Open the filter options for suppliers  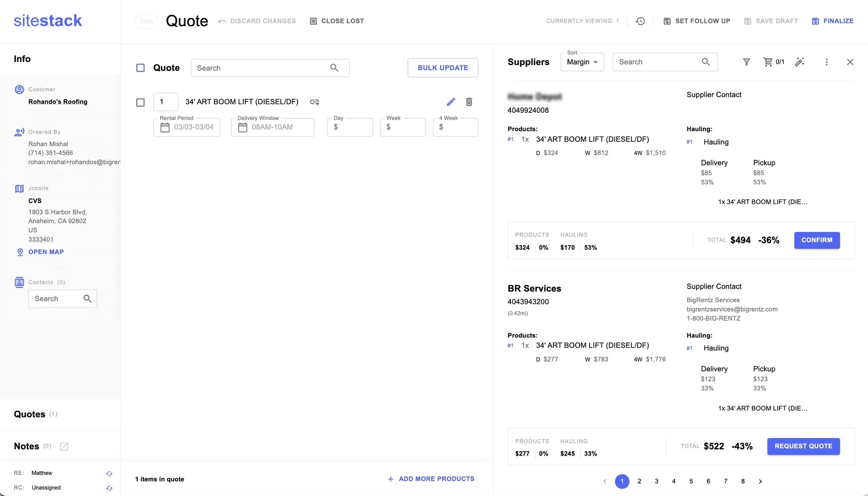pyautogui.click(x=746, y=62)
